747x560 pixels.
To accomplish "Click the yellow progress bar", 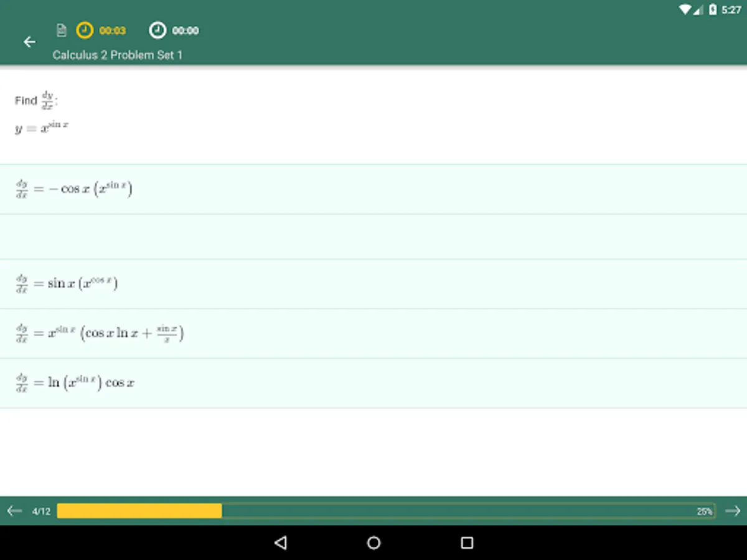I will (x=139, y=511).
